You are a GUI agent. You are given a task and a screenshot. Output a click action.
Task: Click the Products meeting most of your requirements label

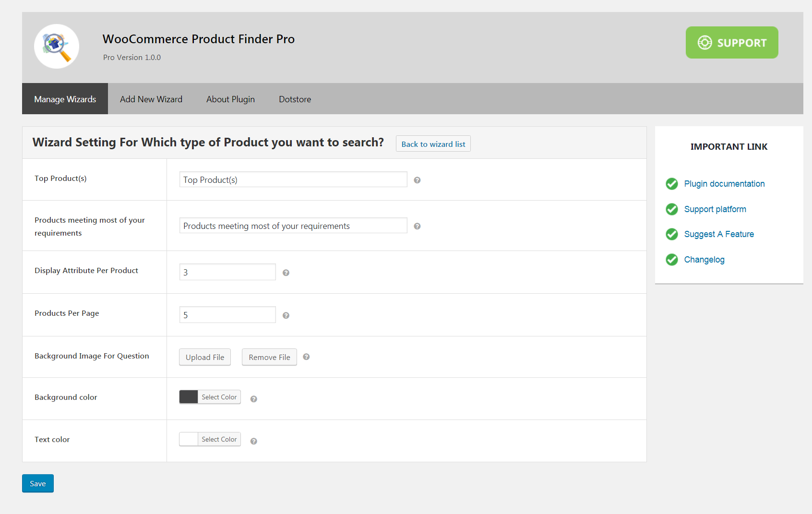[x=90, y=227]
